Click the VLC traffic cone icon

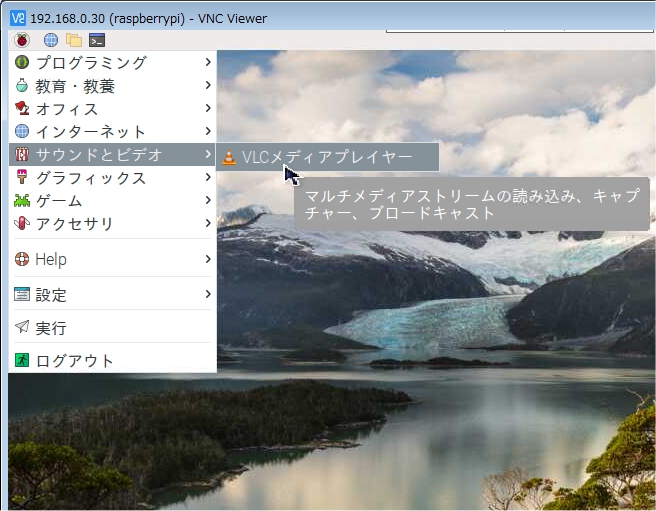pos(229,157)
